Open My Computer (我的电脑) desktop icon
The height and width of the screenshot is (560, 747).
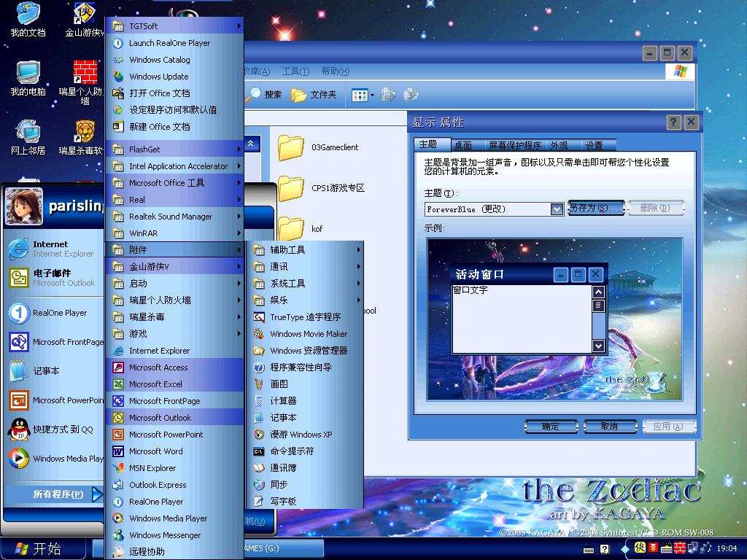28,79
